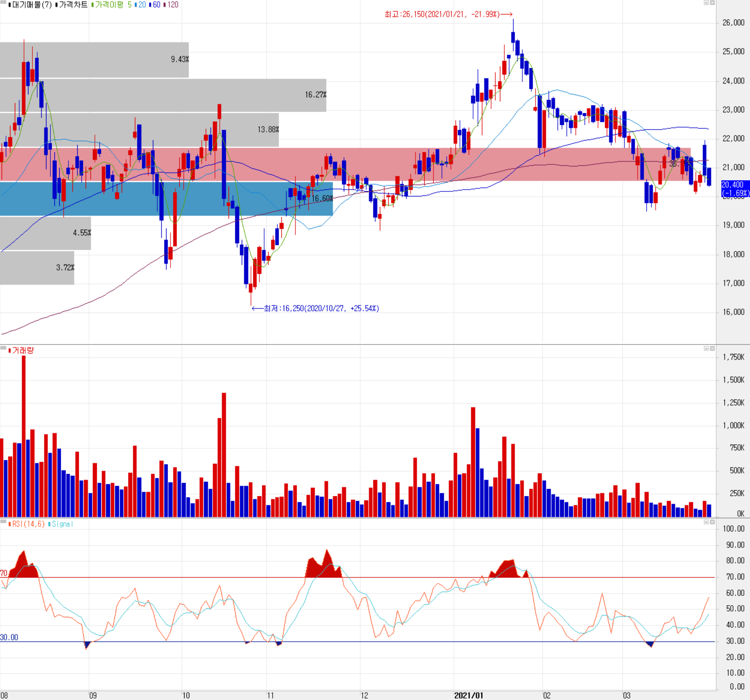Click the 12 month axis label
The image size is (750, 700).
tap(364, 695)
